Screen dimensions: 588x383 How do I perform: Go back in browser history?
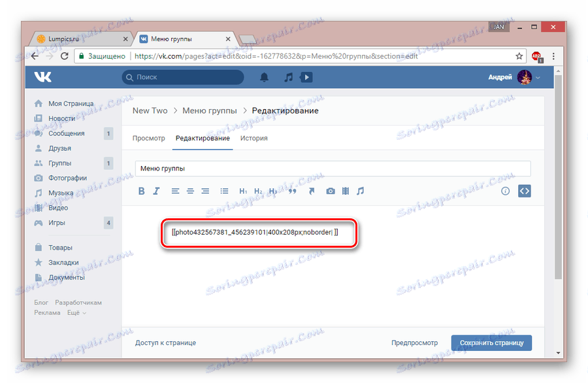[35, 56]
